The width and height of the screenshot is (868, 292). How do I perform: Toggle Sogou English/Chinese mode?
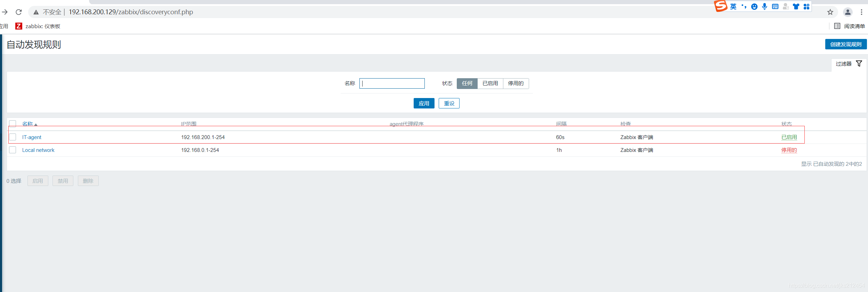[x=733, y=7]
